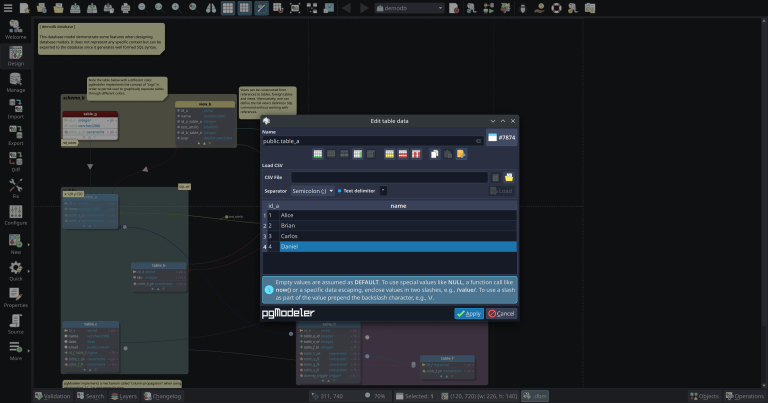The image size is (768, 403).
Task: Click the orange edit-as-text icon
Action: pyautogui.click(x=461, y=154)
